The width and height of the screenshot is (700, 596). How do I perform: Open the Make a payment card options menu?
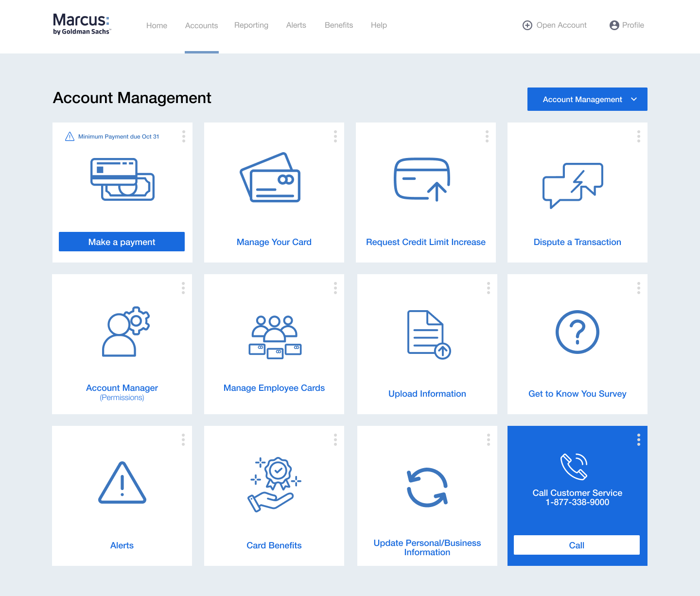click(x=184, y=137)
